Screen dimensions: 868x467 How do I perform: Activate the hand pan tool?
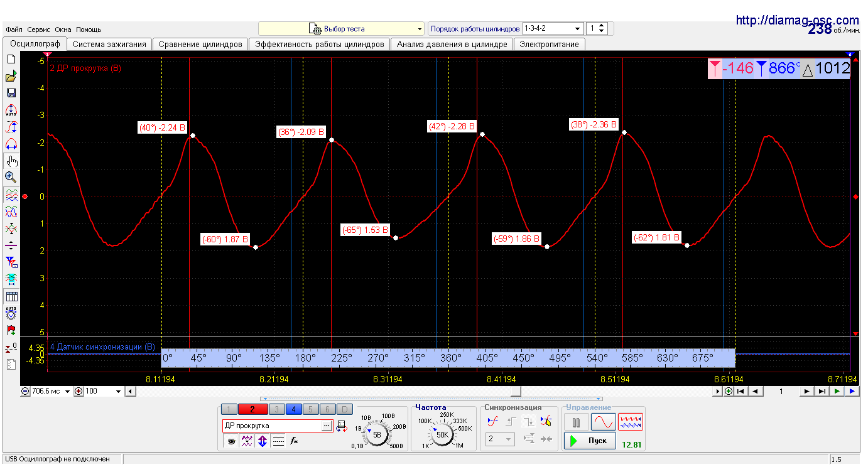(11, 161)
